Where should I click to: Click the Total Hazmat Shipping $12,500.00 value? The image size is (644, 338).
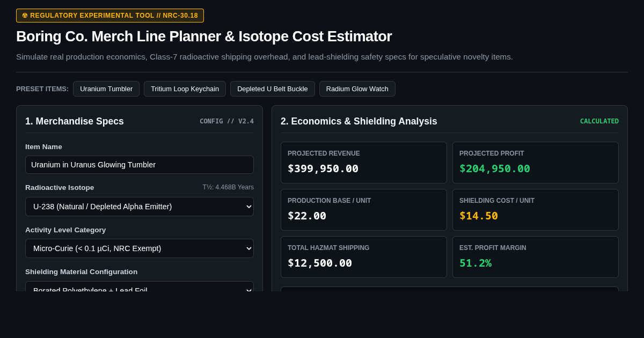tap(320, 263)
